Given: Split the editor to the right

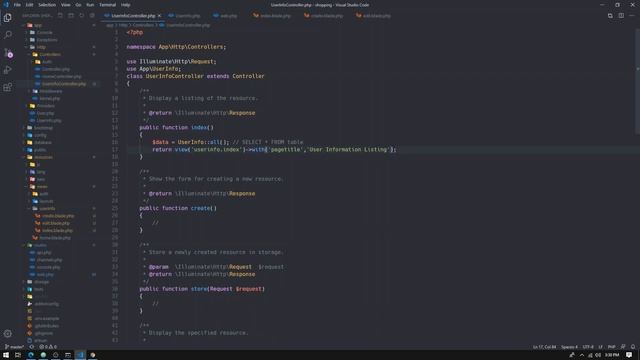Looking at the screenshot, I should [x=621, y=16].
